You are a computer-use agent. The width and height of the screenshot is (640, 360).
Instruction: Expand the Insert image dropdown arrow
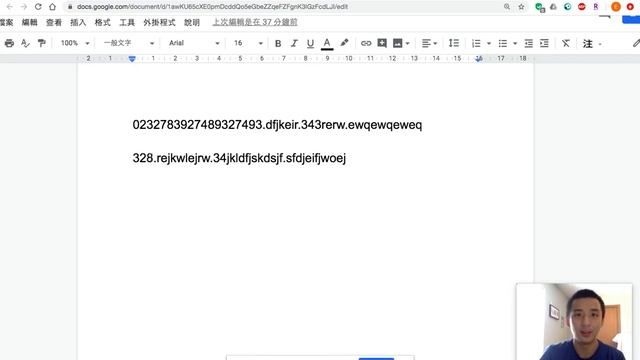(407, 43)
